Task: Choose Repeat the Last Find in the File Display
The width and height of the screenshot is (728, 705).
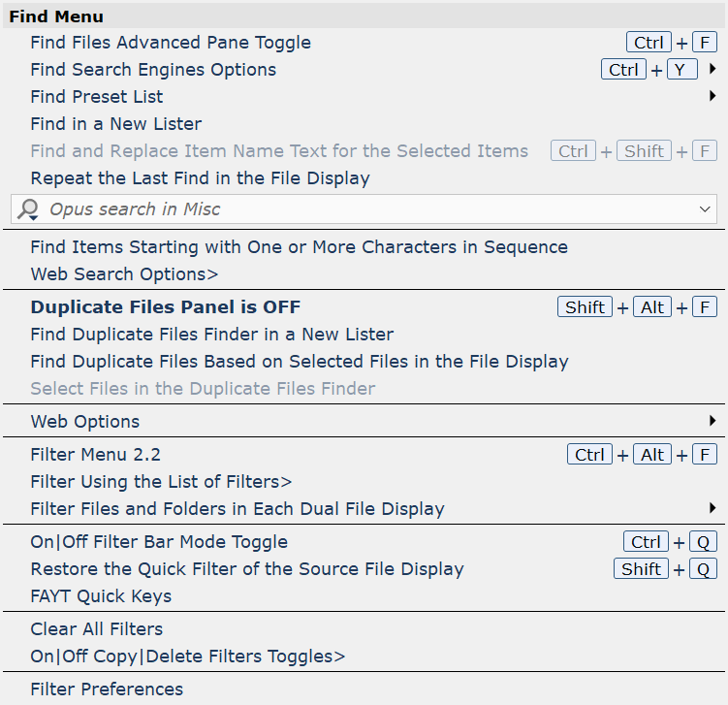Action: [364, 178]
